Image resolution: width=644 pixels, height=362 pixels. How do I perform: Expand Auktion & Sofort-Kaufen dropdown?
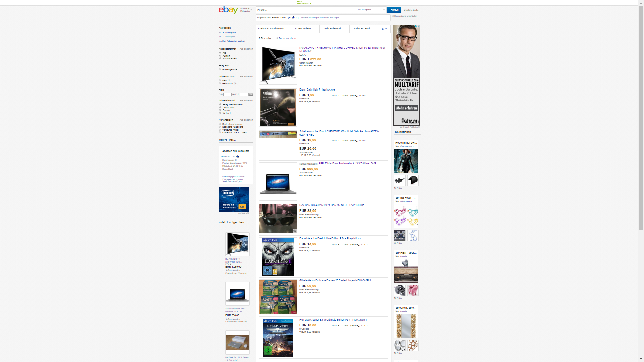click(272, 29)
